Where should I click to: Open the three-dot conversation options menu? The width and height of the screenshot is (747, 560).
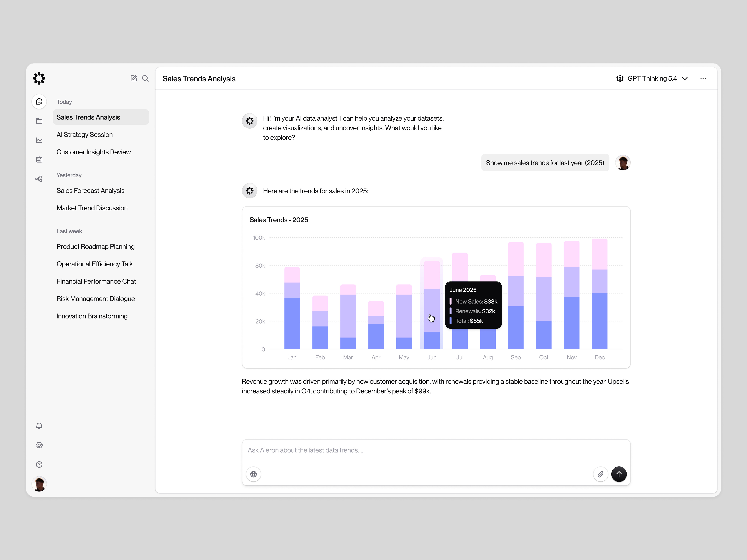point(703,78)
